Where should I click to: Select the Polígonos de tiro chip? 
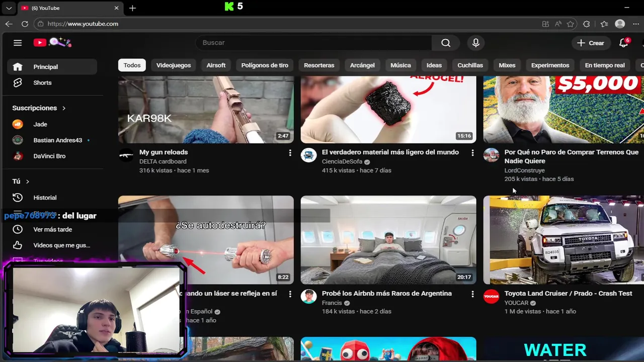265,65
